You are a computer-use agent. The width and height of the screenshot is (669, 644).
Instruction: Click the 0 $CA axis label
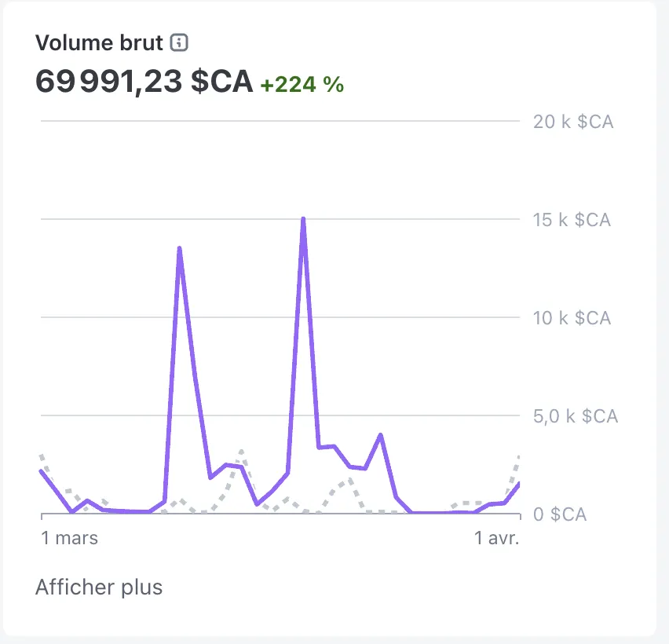[560, 514]
